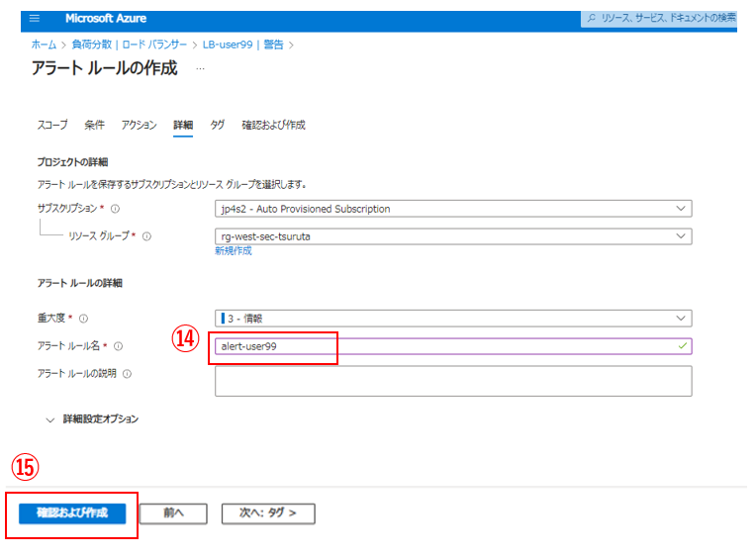Show info for サブスクリプション field
Screen dimensions: 756x556
(x=115, y=209)
